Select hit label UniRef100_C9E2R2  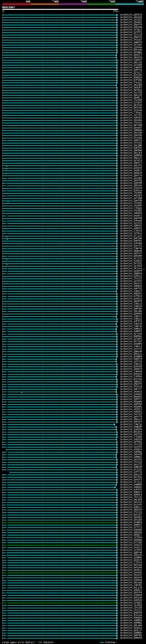(131, 585)
